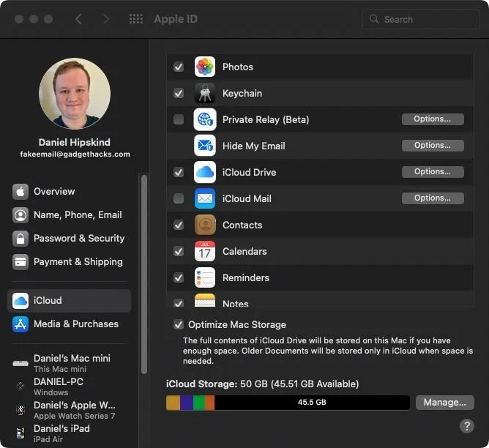The width and height of the screenshot is (489, 448).
Task: Click the Daniel Hipskind profile photo
Action: coord(75,94)
